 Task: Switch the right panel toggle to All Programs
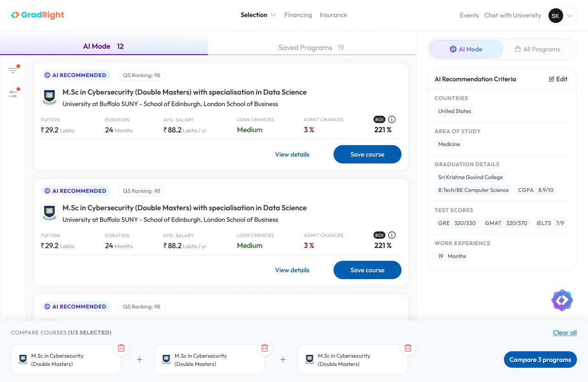(x=537, y=49)
